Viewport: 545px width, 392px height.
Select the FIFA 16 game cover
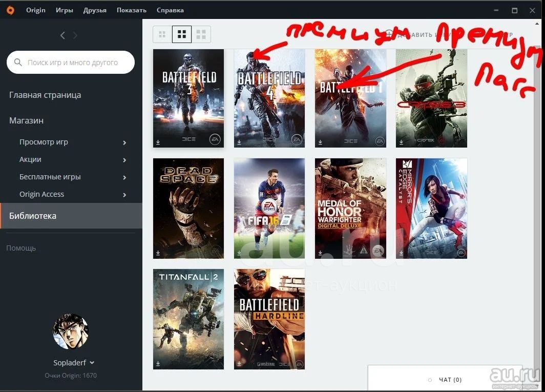269,209
